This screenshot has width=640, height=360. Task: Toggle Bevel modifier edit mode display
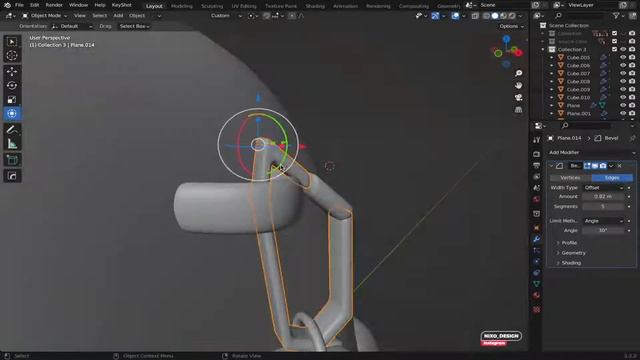pos(587,166)
